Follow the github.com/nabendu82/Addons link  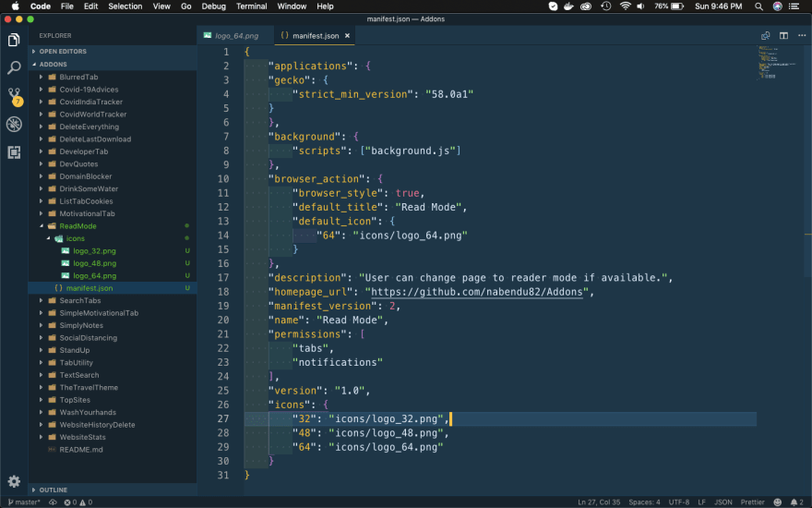476,292
